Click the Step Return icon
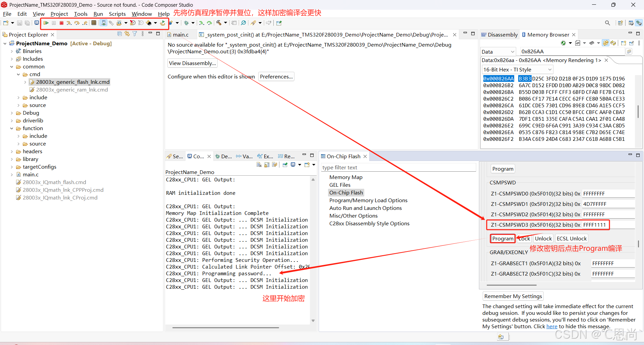 tap(85, 23)
